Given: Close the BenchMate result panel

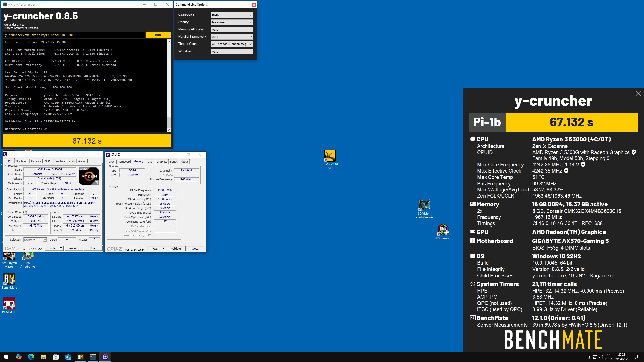Looking at the screenshot, I should click(x=638, y=94).
